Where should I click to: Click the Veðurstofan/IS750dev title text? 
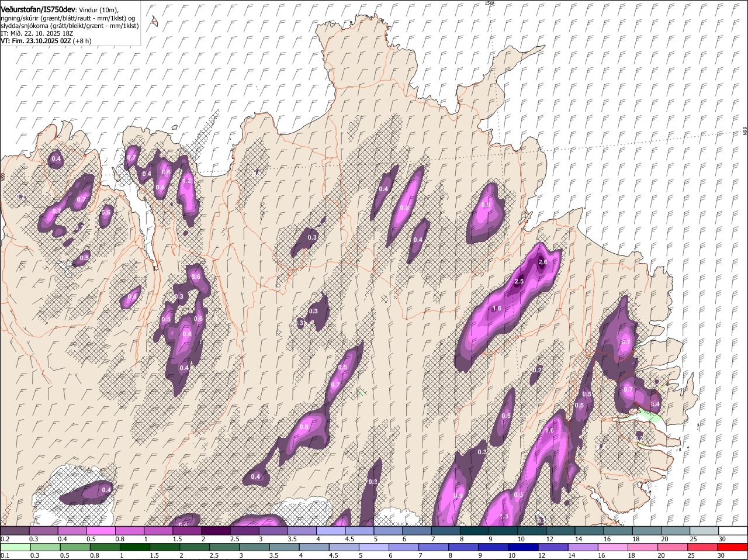37,10
